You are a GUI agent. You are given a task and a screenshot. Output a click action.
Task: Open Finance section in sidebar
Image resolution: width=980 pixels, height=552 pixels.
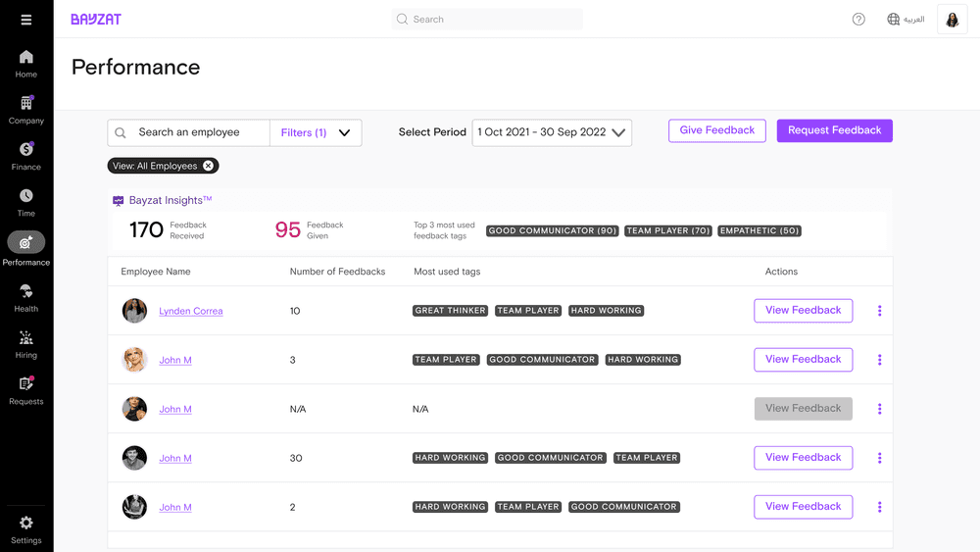click(x=25, y=156)
